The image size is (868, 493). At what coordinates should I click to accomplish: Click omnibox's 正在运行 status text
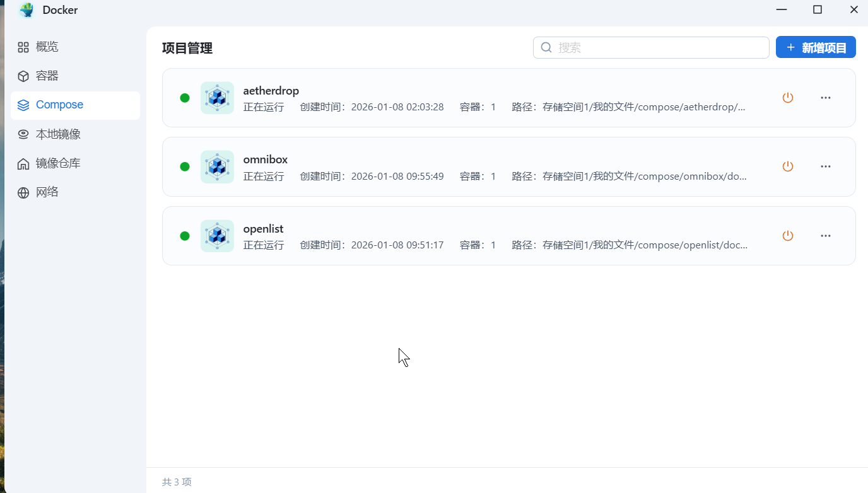pos(264,177)
